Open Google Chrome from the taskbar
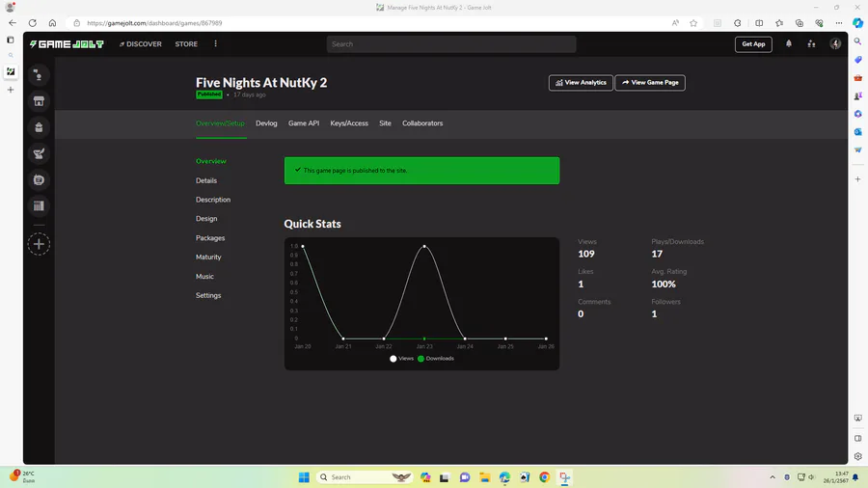868x488 pixels. pos(545,477)
